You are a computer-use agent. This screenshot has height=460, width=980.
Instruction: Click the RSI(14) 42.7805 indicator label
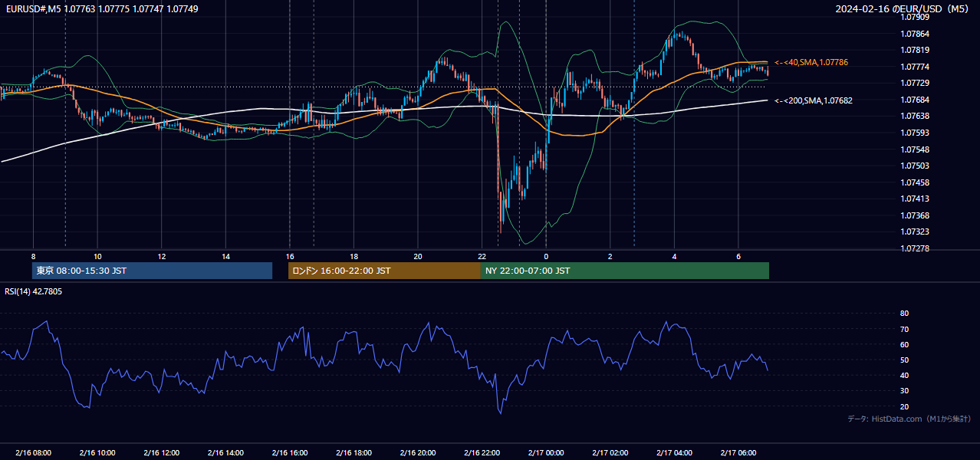34,291
